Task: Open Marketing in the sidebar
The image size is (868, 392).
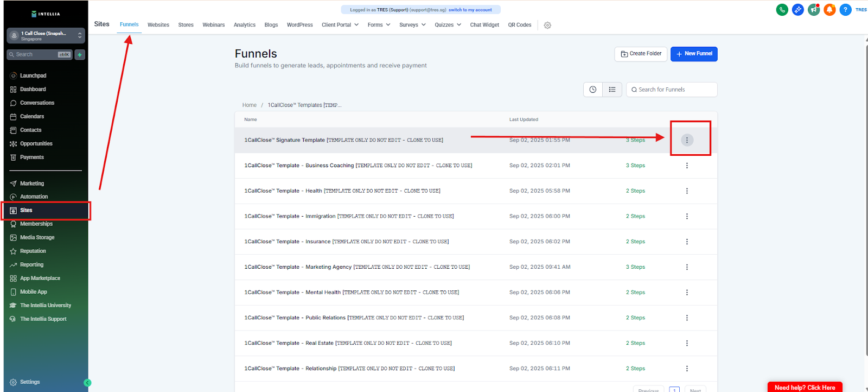Action: [32, 184]
